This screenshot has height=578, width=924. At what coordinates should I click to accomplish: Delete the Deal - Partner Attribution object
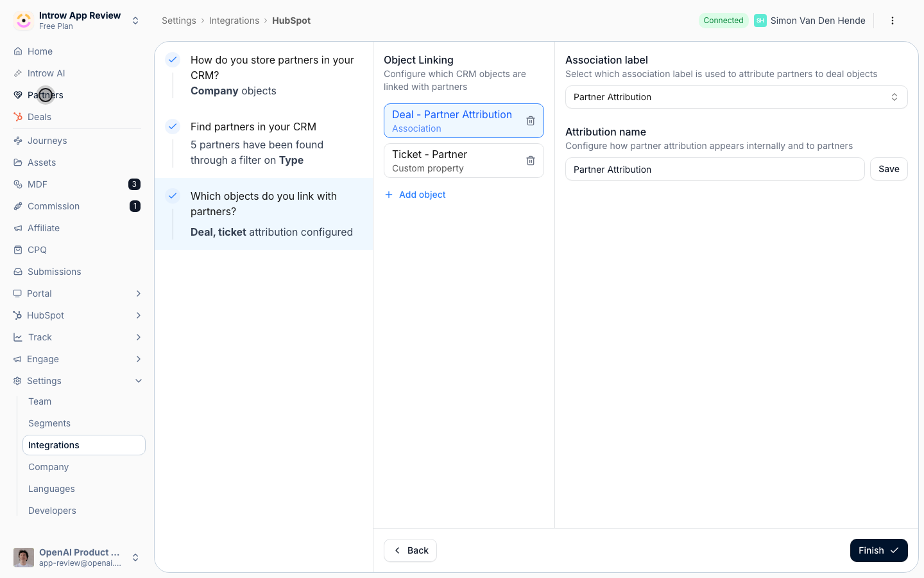tap(531, 121)
